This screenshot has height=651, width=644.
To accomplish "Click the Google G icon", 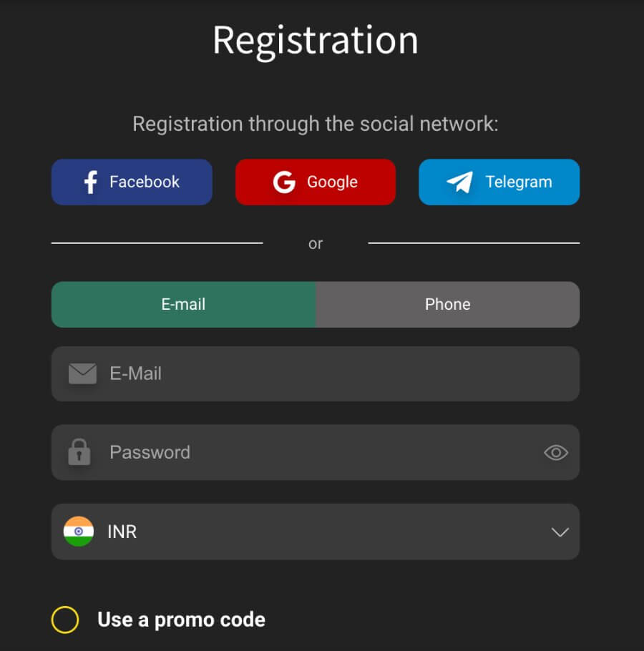I will [284, 182].
